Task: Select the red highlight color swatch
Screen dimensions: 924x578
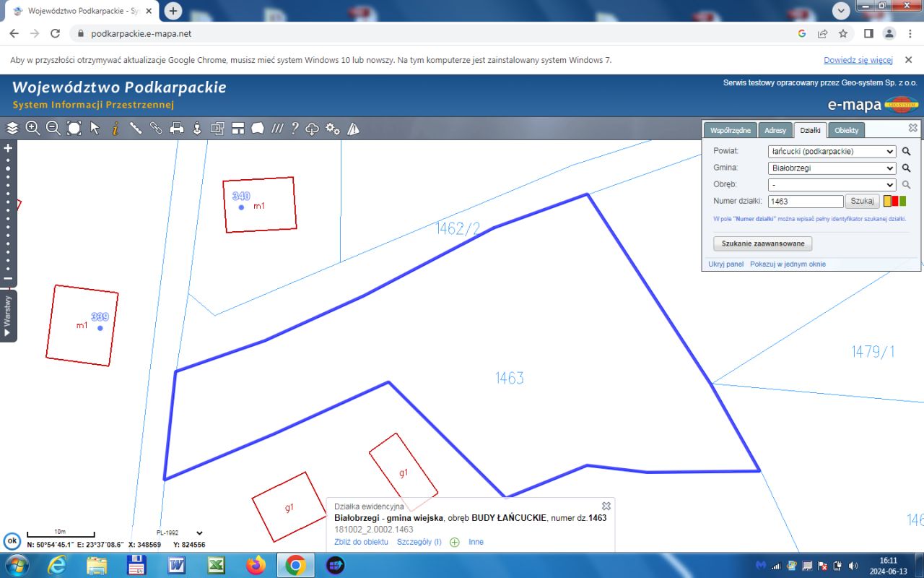Action: pyautogui.click(x=895, y=202)
